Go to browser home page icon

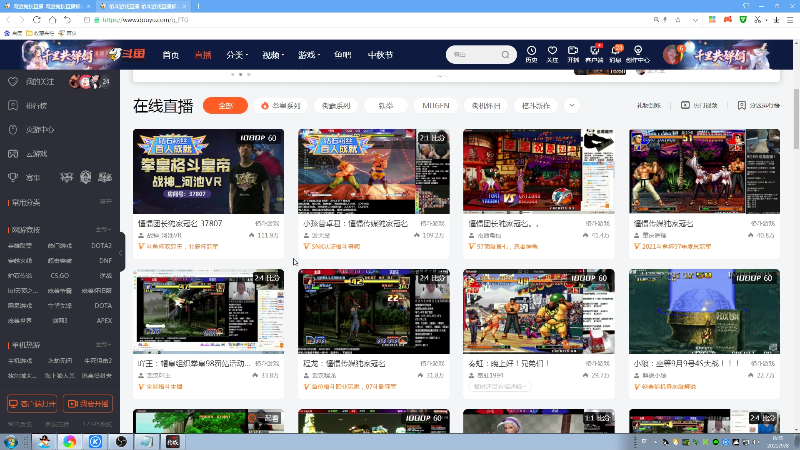pos(53,20)
